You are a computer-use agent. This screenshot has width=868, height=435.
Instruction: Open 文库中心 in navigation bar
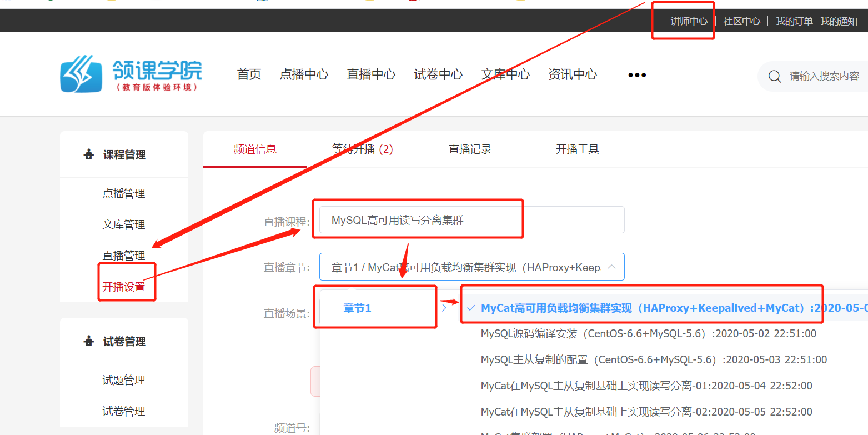pos(505,74)
